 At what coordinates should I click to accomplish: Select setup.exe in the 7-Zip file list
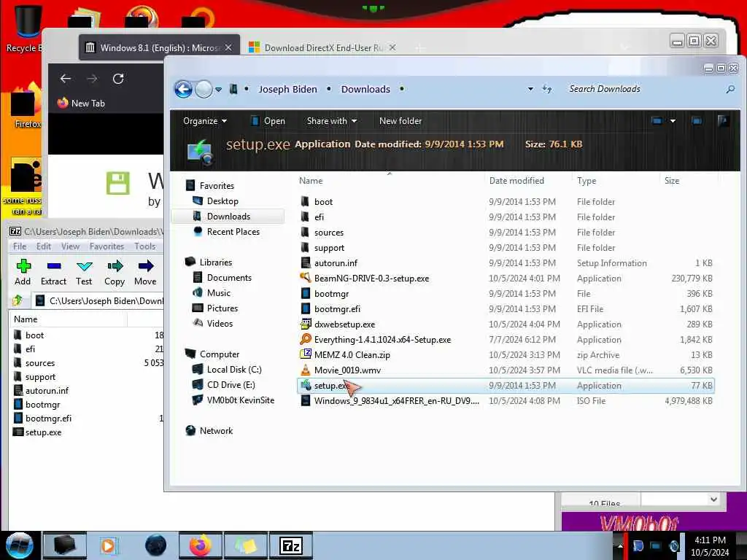(43, 432)
